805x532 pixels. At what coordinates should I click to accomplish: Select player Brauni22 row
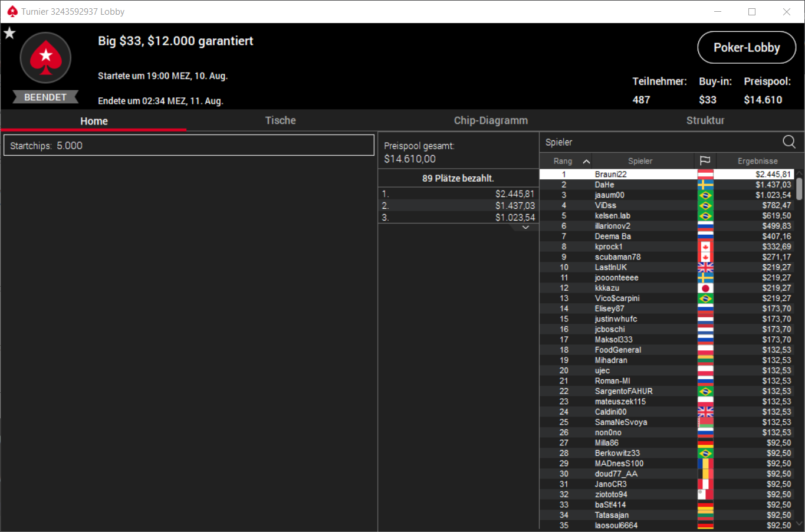(667, 174)
